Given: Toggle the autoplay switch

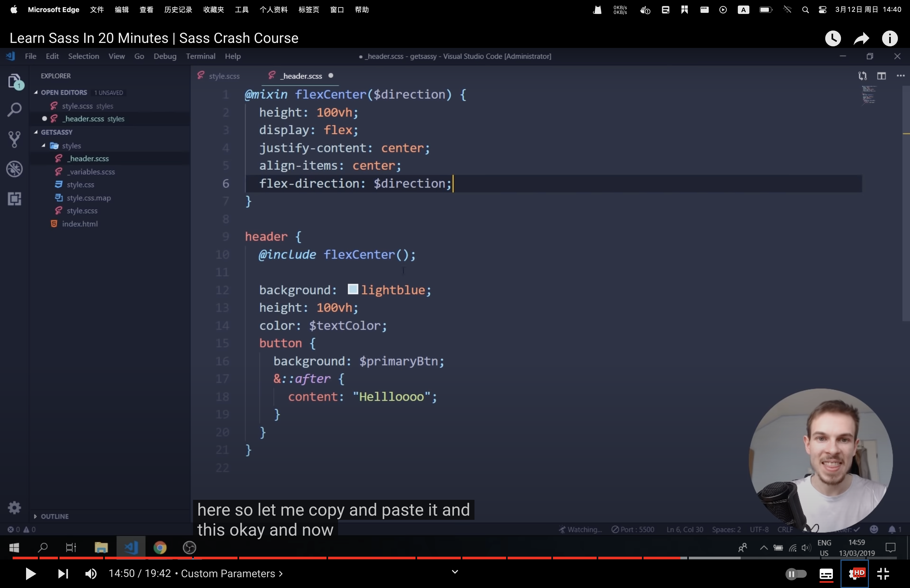Looking at the screenshot, I should coord(796,574).
